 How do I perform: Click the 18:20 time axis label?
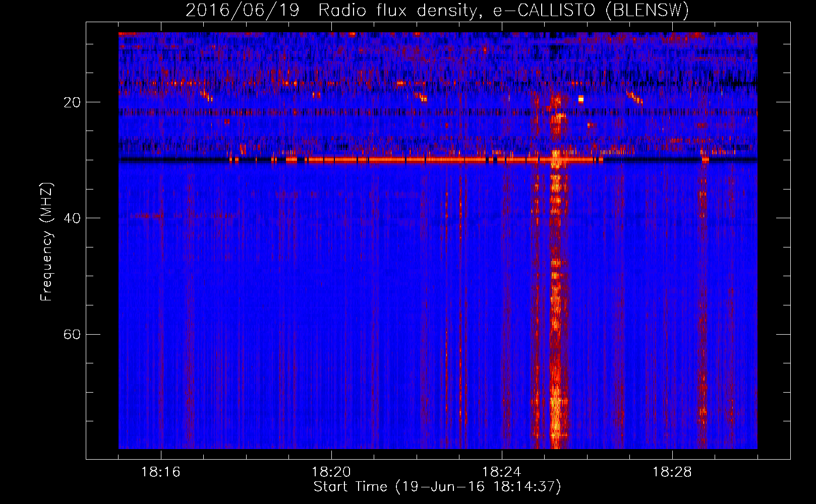pos(331,472)
